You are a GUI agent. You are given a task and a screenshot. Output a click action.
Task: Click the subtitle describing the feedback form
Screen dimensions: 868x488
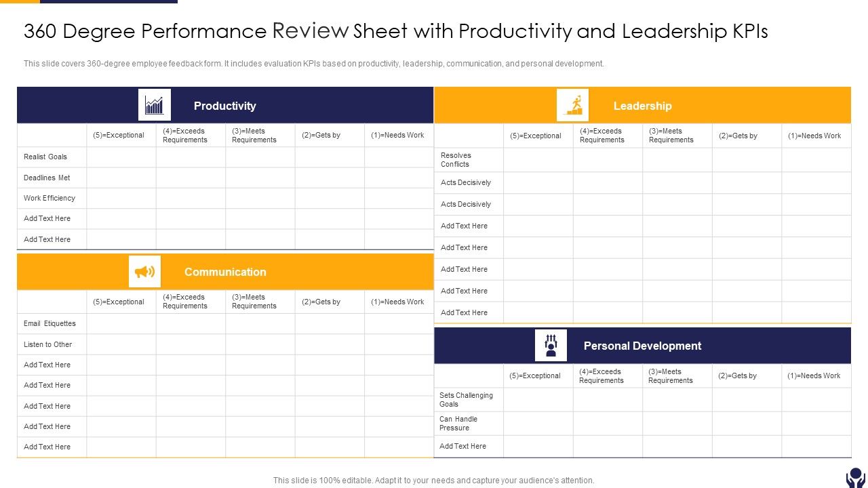pos(313,63)
